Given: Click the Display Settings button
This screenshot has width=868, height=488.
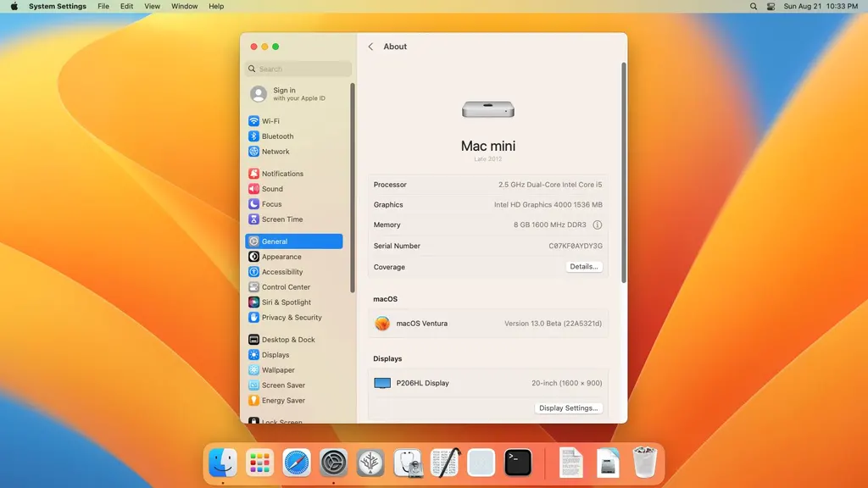Looking at the screenshot, I should coord(569,408).
